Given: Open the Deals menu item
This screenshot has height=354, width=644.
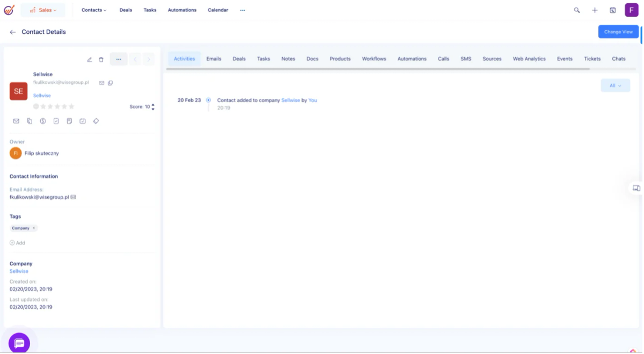Looking at the screenshot, I should point(126,10).
